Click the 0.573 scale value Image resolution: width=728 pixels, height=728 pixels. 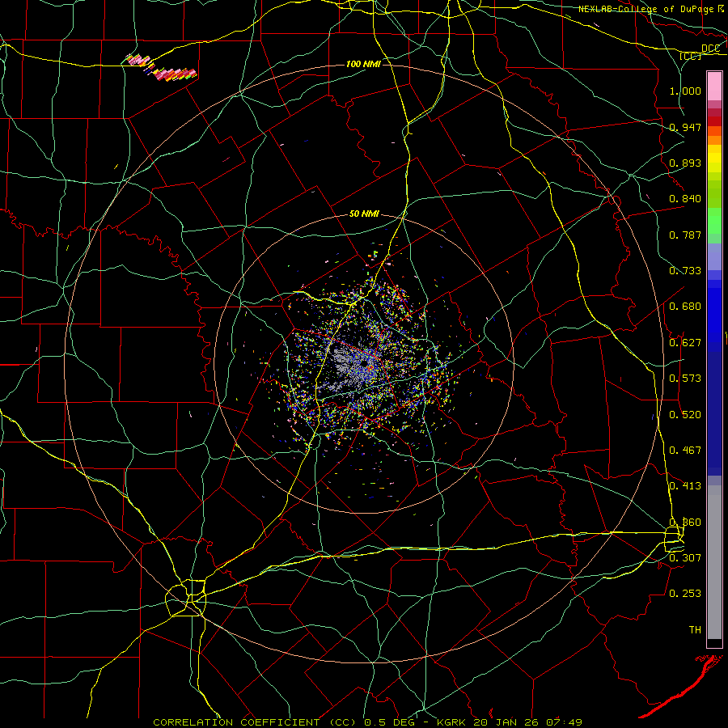[x=685, y=379]
